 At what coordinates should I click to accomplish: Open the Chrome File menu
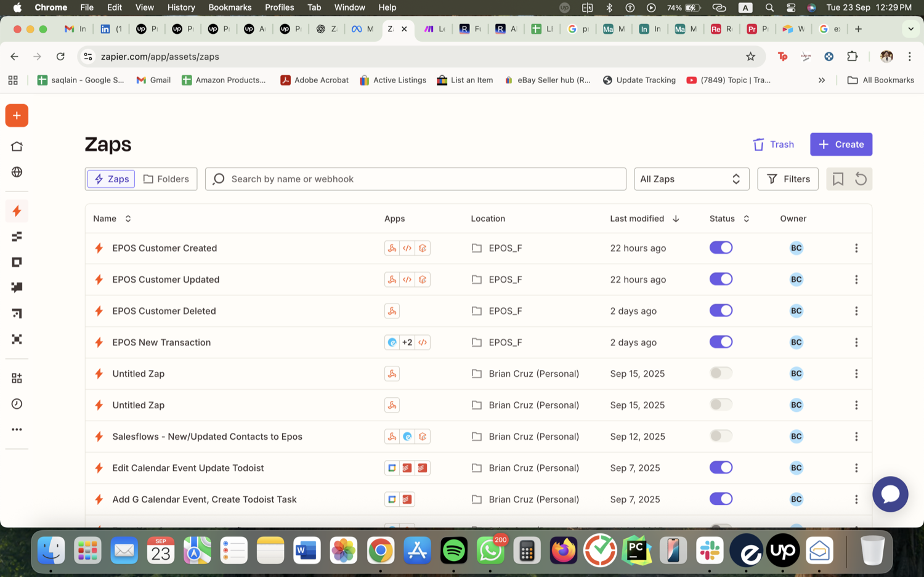[87, 7]
